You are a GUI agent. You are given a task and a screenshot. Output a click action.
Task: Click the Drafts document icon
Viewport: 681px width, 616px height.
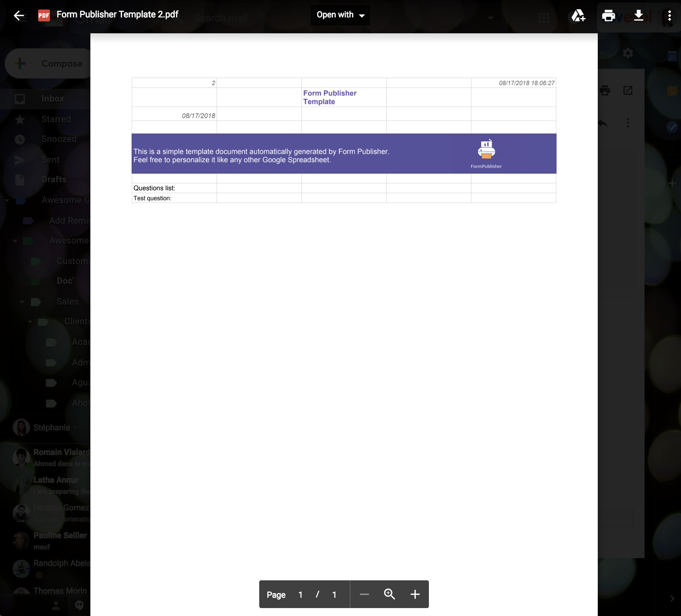[20, 180]
